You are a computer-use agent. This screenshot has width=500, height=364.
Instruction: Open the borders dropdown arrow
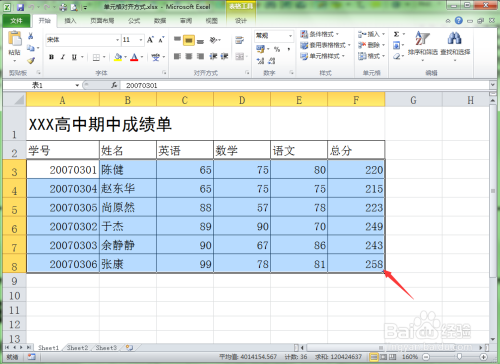[104, 57]
